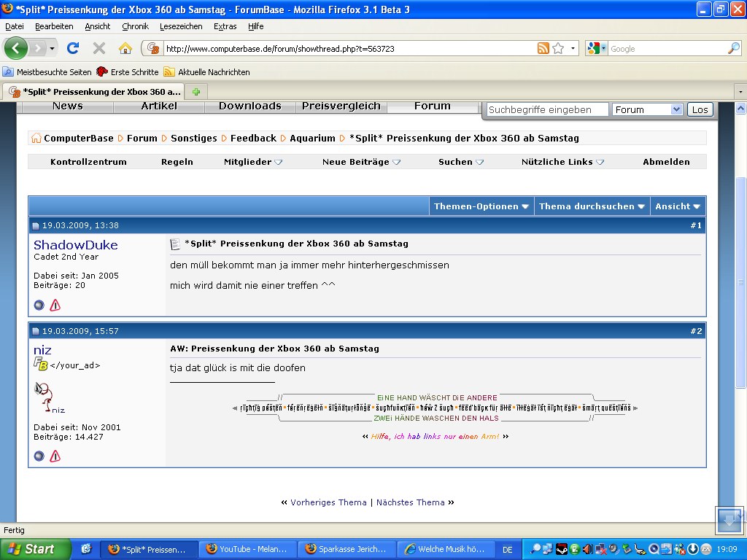Open the address bar history dropdown

click(x=573, y=48)
